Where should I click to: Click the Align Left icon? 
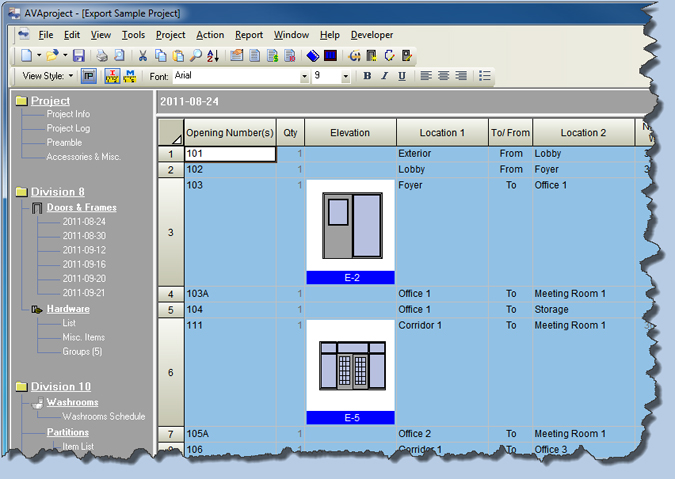[x=426, y=76]
